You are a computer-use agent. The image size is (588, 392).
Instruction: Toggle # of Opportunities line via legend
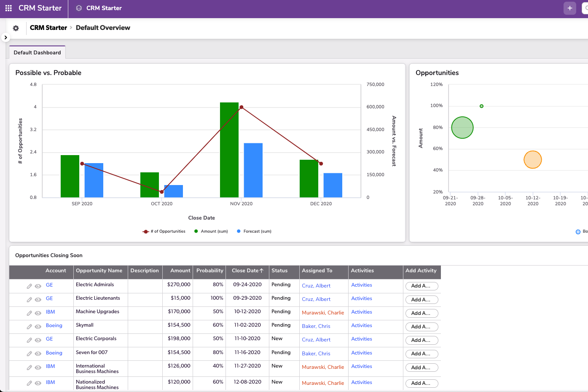pos(164,231)
